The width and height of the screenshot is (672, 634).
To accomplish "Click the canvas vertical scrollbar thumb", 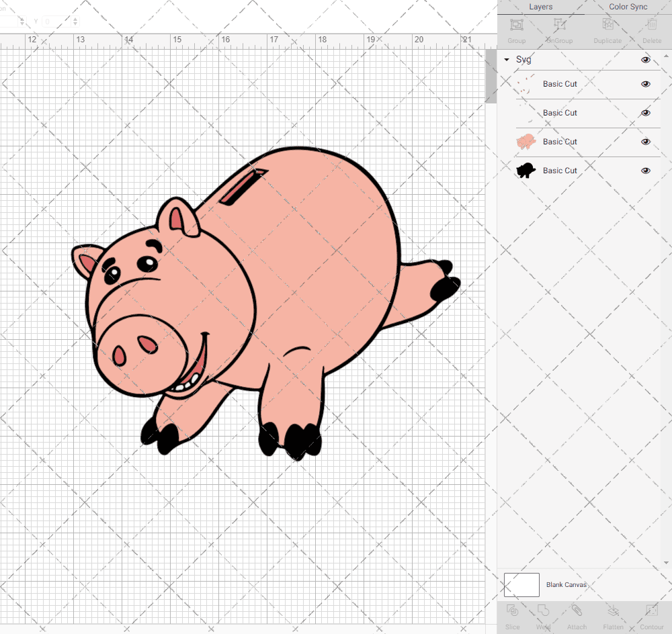I will coord(491,77).
